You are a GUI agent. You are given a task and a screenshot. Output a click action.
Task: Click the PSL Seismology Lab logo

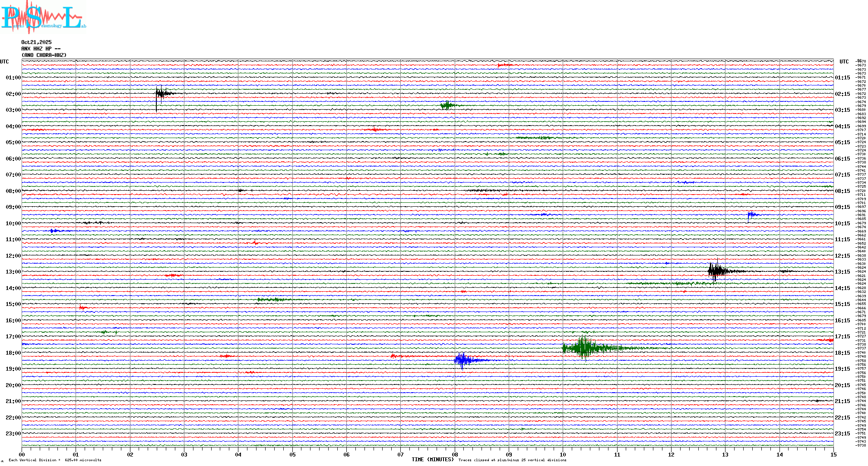click(x=43, y=17)
